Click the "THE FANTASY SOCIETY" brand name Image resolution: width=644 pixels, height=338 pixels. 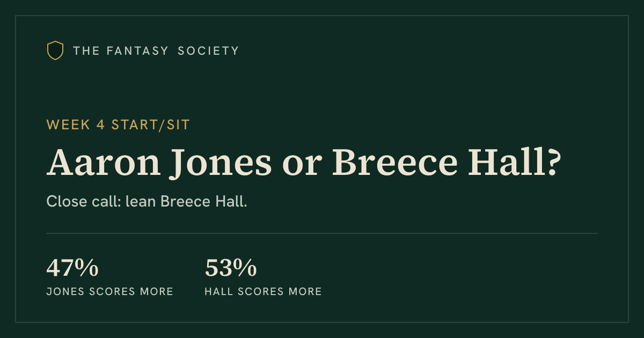[156, 51]
